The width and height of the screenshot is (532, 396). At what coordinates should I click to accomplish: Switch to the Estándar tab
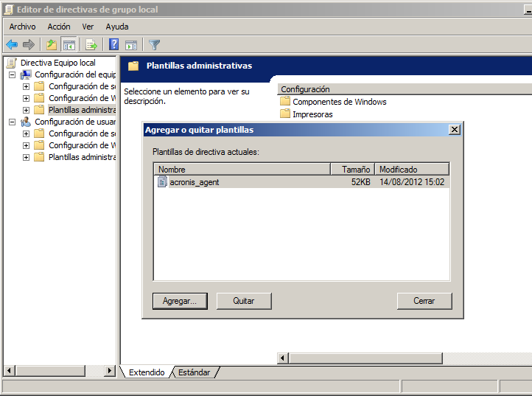194,372
